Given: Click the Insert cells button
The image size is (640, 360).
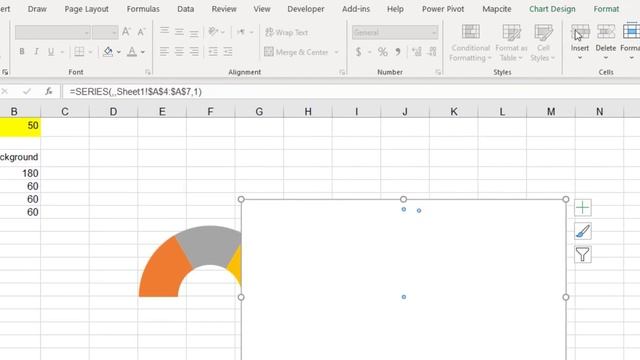Looking at the screenshot, I should pos(580,42).
